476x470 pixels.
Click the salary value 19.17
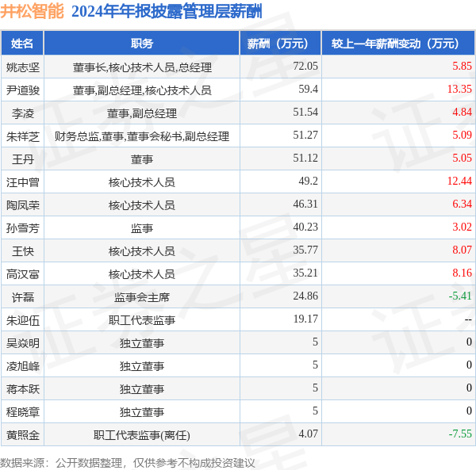[305, 319]
